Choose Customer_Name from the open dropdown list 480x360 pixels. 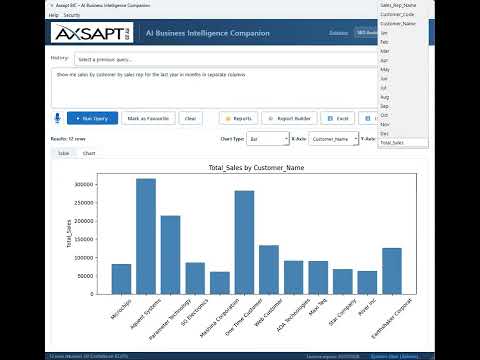[403, 24]
